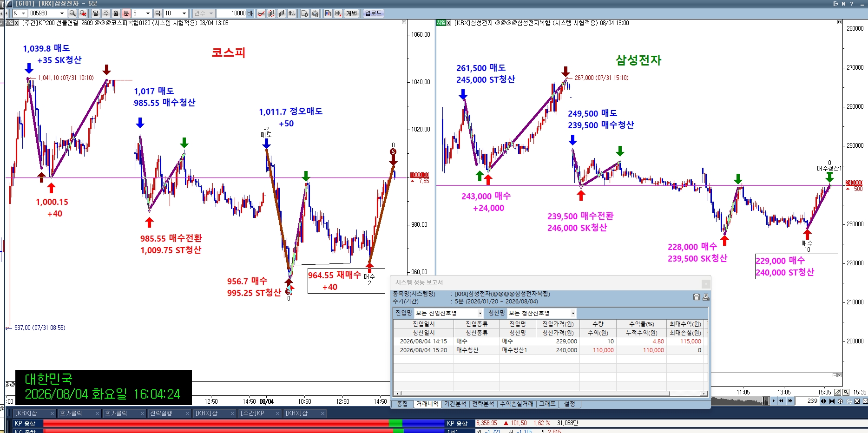
Task: Click the four-dot fit chart icon
Action: (857, 401)
